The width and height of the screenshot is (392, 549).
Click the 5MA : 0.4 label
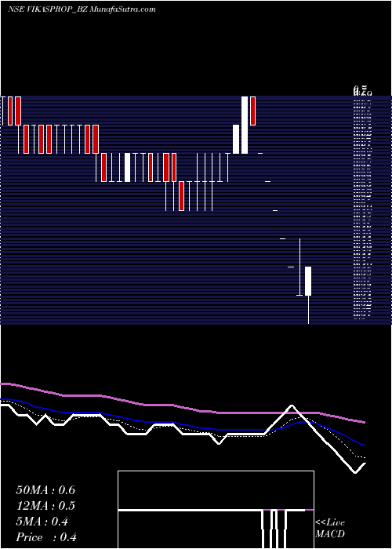click(42, 522)
